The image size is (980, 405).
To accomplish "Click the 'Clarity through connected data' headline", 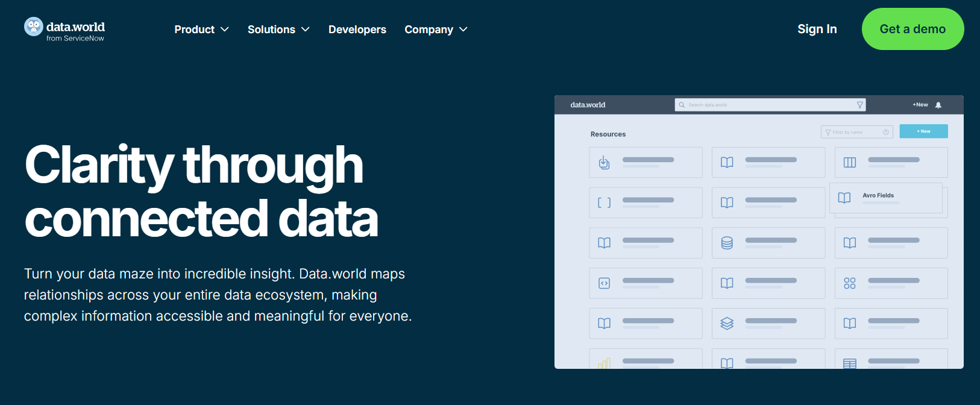I will (201, 191).
